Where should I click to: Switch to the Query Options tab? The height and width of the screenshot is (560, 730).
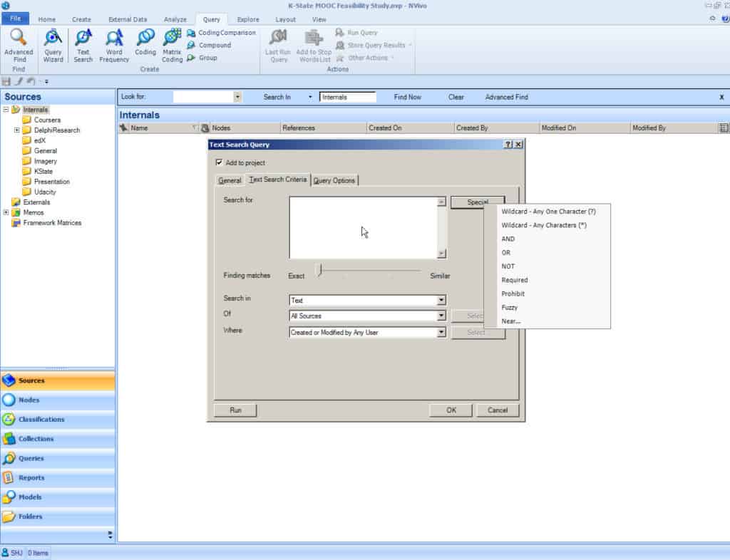(x=335, y=180)
